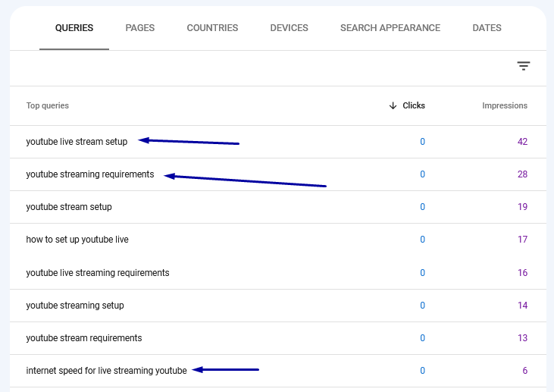Click the Top queries column header
The width and height of the screenshot is (554, 392).
pos(47,105)
